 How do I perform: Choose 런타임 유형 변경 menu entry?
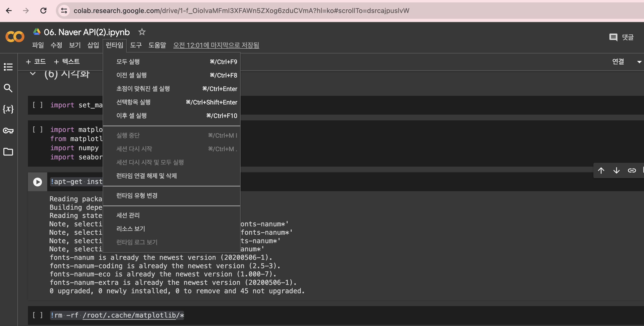(x=137, y=196)
